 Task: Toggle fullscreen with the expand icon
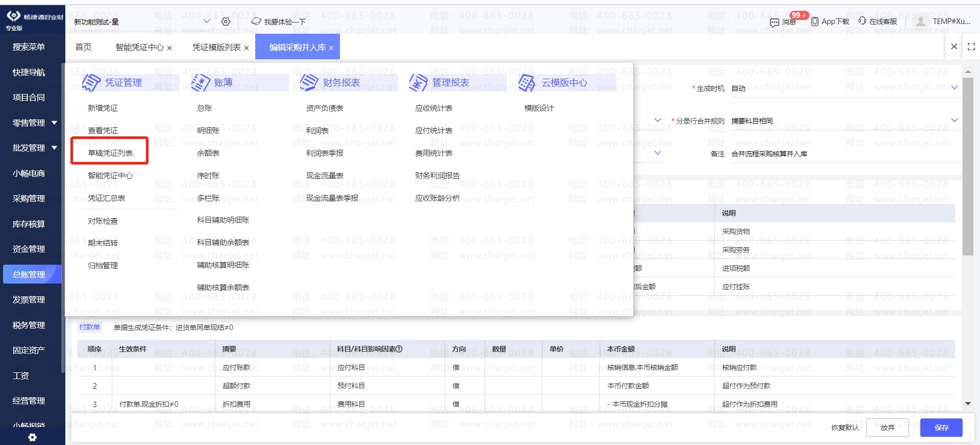[971, 46]
